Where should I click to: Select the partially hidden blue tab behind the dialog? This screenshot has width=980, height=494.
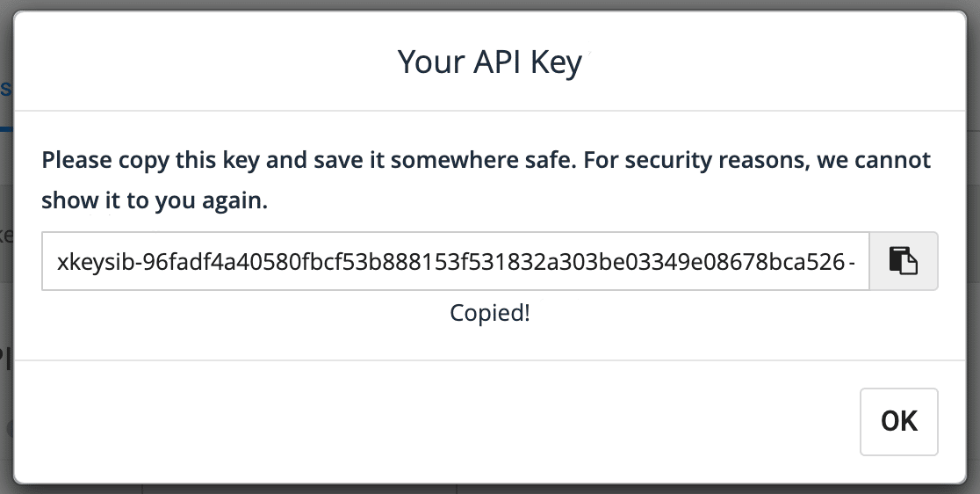tap(5, 89)
